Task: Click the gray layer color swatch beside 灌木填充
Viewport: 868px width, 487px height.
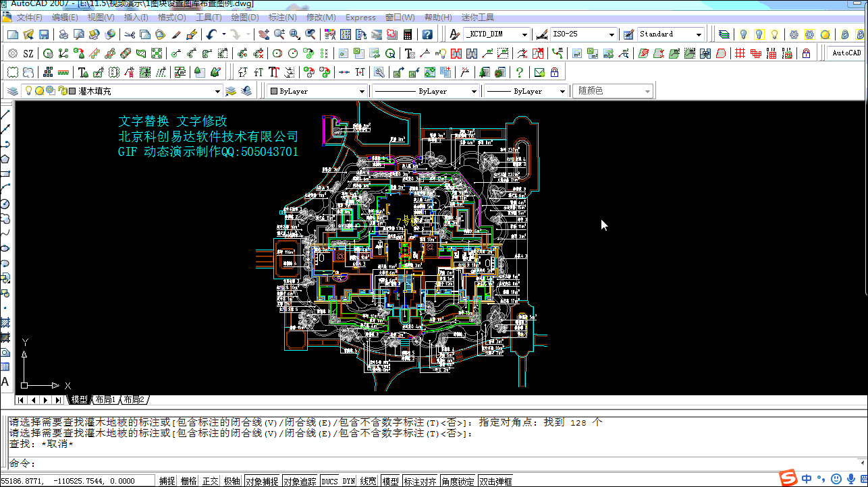Action: click(x=72, y=91)
